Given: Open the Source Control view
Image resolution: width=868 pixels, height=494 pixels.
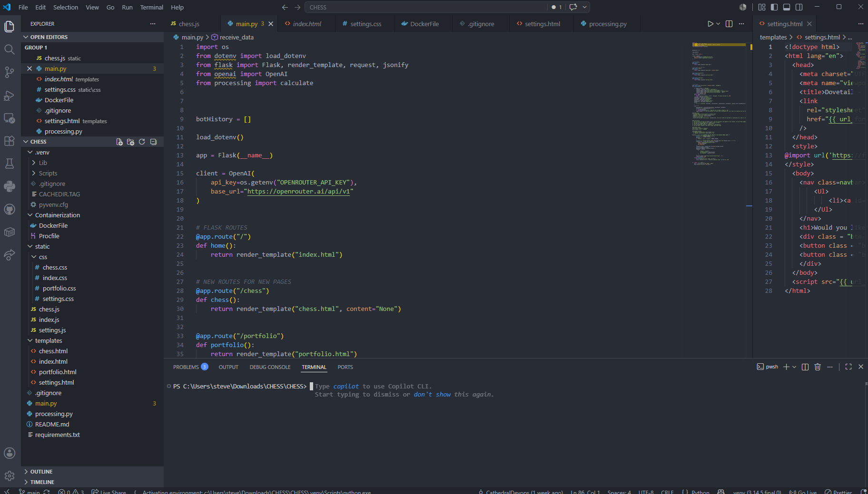Looking at the screenshot, I should click(9, 72).
